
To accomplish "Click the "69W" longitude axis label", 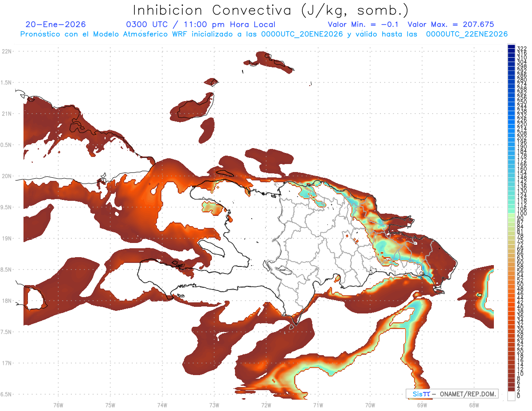I will (422, 405).
